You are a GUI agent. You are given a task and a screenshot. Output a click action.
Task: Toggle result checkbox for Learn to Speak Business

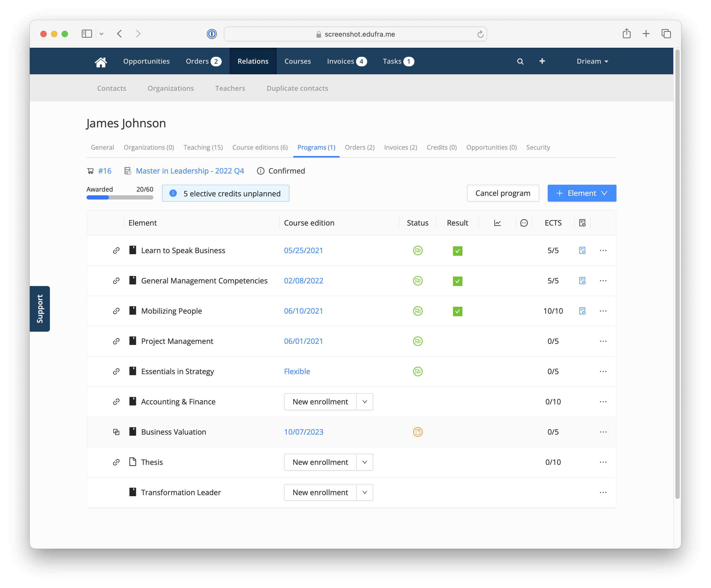pyautogui.click(x=457, y=251)
